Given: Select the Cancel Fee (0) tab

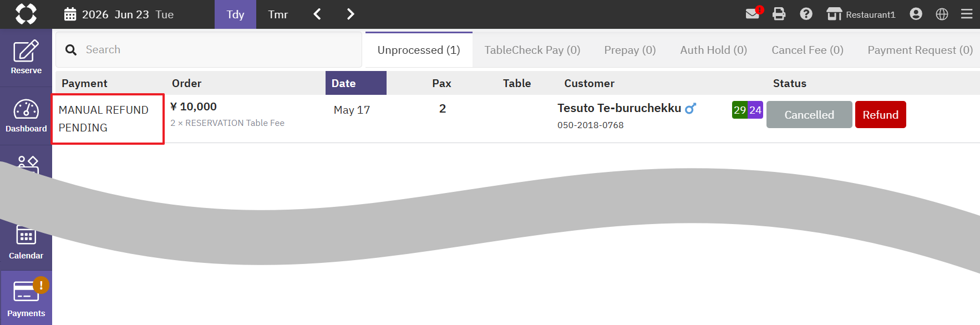Looking at the screenshot, I should pyautogui.click(x=808, y=50).
